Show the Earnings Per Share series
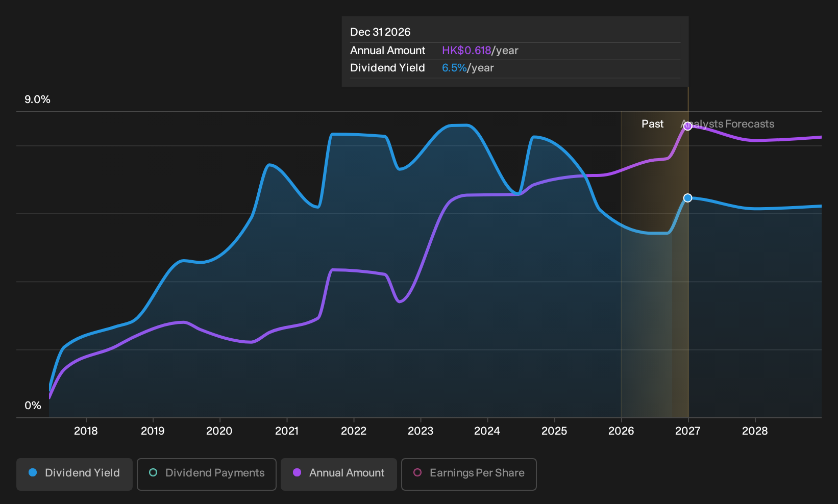Screen dimensions: 838x504 tap(469, 474)
